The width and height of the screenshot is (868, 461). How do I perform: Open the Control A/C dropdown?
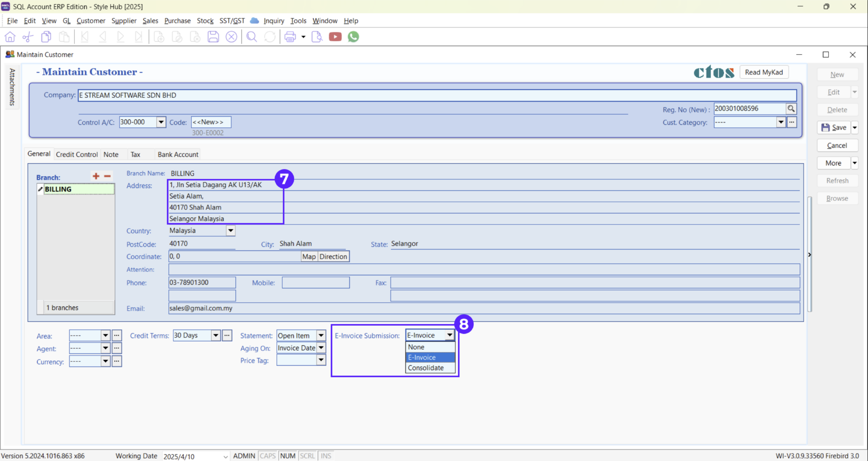pos(161,122)
